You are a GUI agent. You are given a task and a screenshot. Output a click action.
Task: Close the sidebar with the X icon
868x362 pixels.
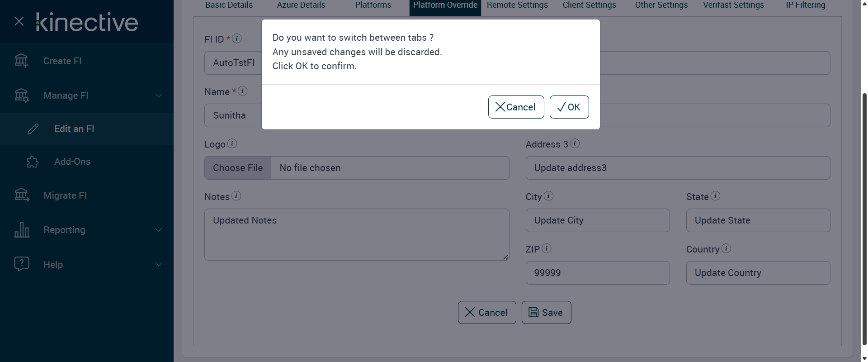(x=19, y=21)
